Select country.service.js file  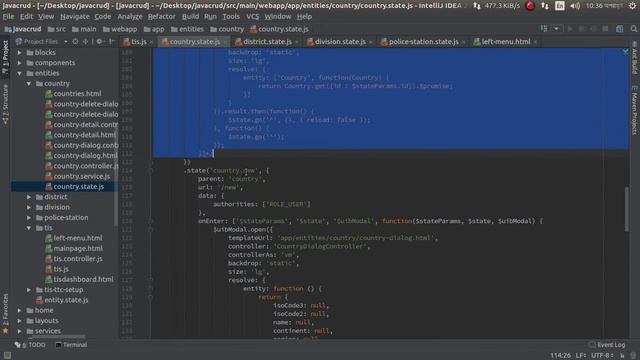[x=78, y=176]
